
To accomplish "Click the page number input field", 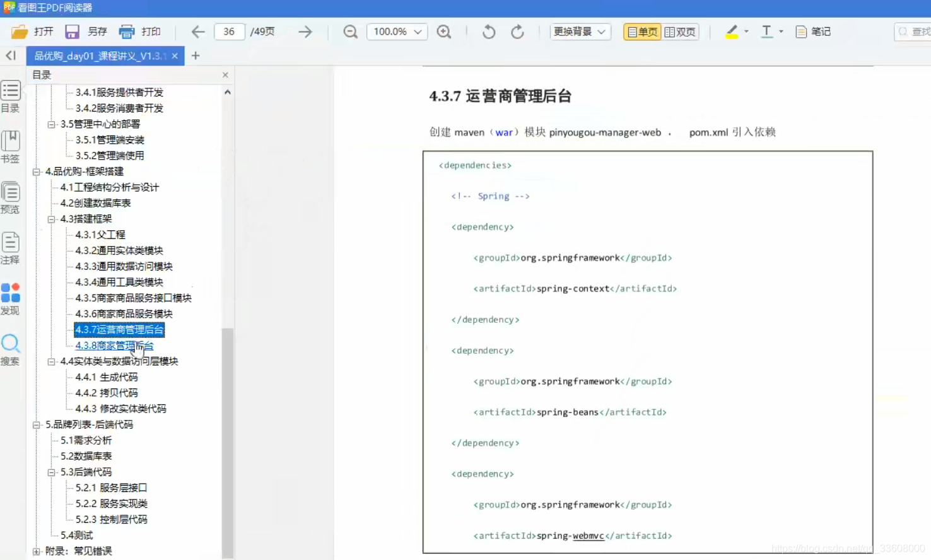I will click(x=229, y=32).
